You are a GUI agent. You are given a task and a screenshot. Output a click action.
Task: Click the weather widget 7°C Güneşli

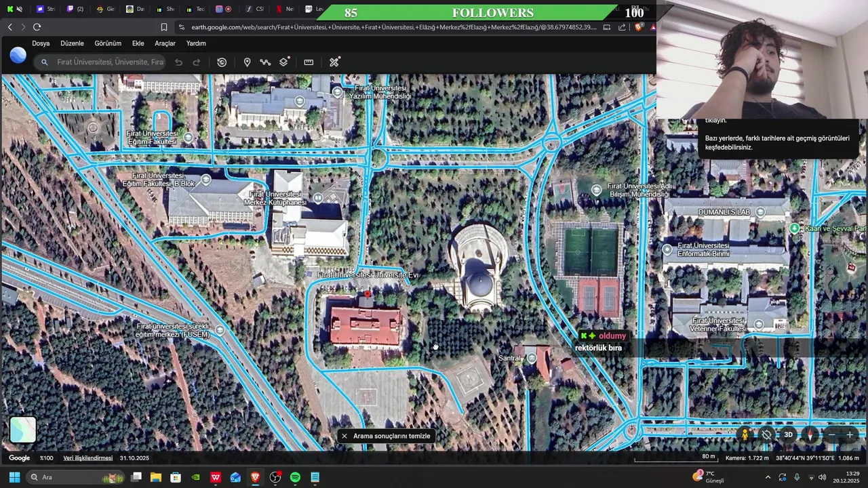709,477
